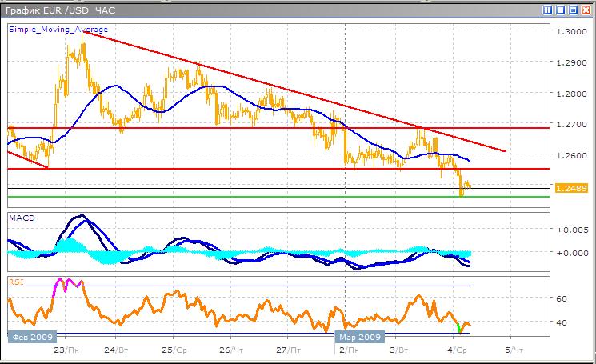Click the RSI panel label
The image size is (596, 364).
15,281
